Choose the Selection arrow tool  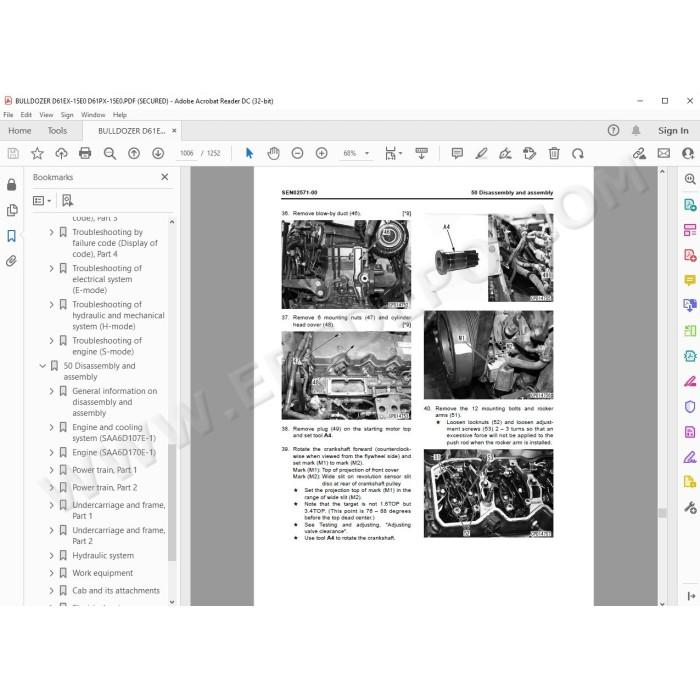pyautogui.click(x=249, y=154)
